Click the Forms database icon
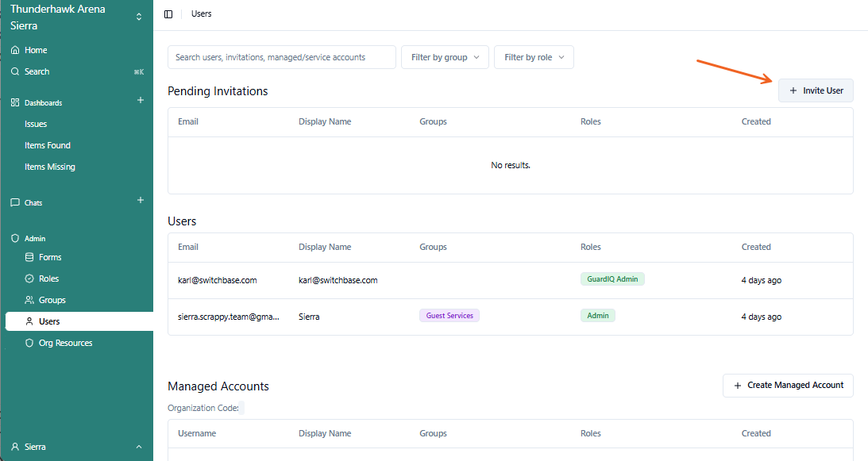The image size is (868, 461). pyautogui.click(x=29, y=257)
